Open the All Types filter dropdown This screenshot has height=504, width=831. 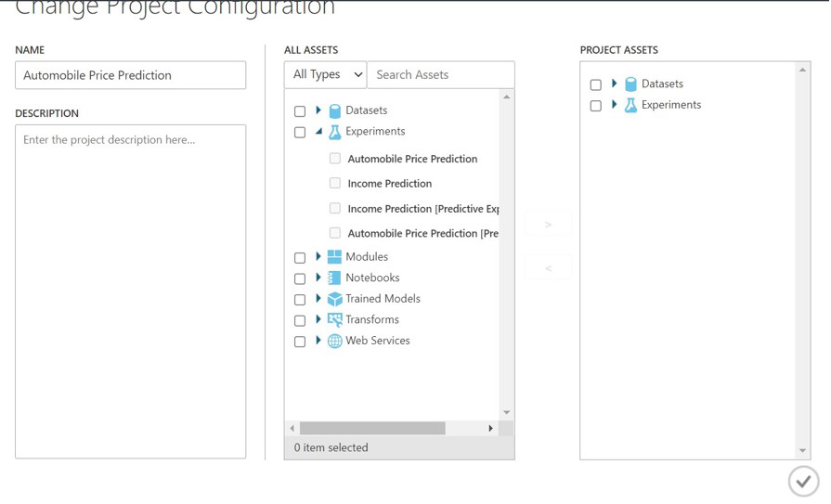tap(326, 75)
